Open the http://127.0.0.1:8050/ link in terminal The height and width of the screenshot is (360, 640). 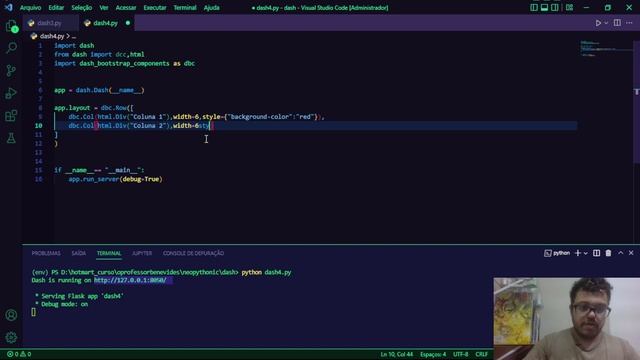click(x=130, y=280)
